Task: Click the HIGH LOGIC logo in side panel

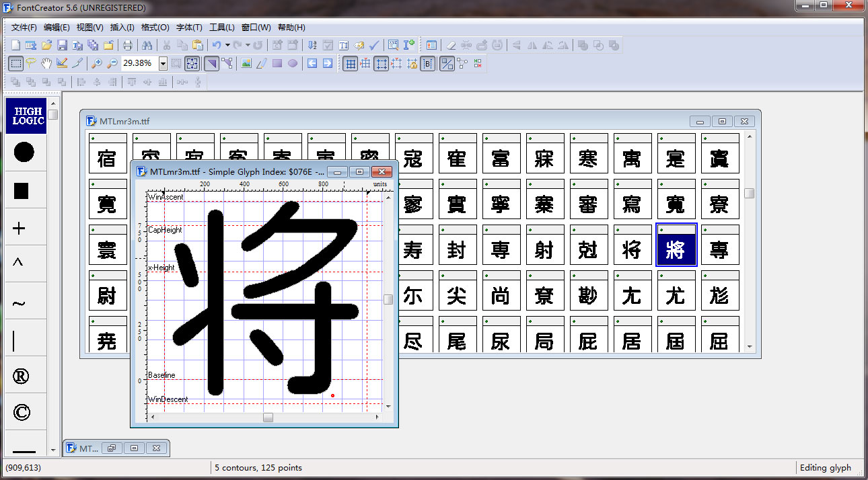Action: (28, 116)
